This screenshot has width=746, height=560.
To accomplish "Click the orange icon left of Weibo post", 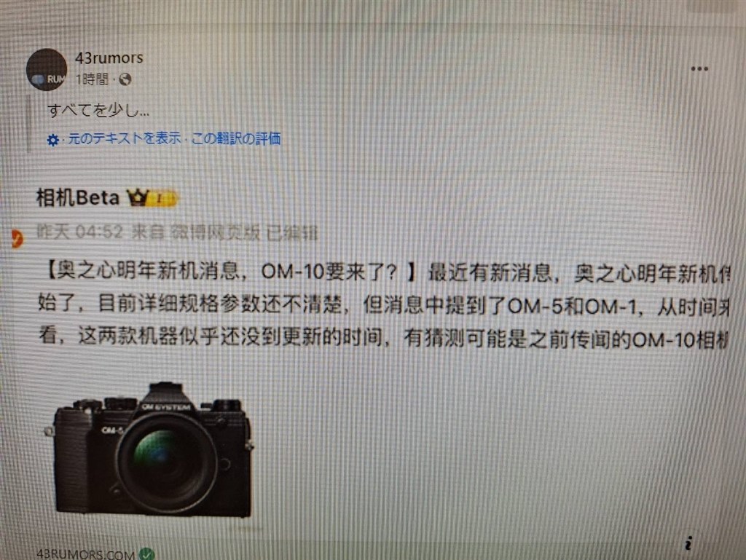I will [x=17, y=238].
